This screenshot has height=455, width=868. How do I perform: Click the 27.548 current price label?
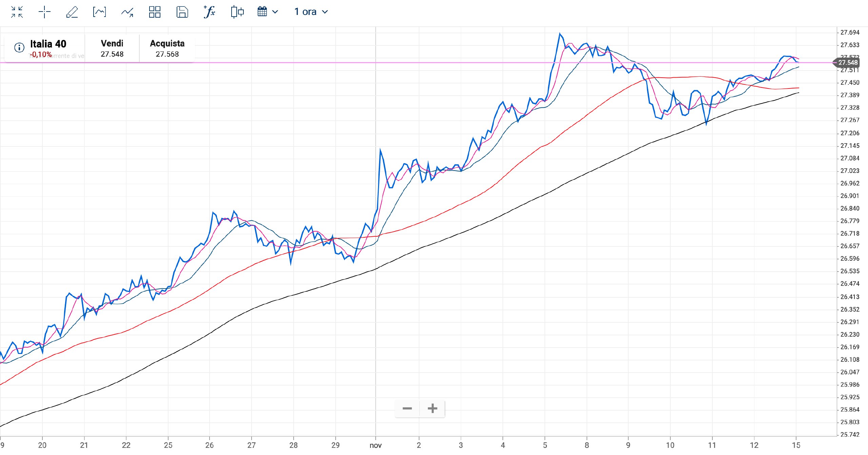(x=848, y=62)
